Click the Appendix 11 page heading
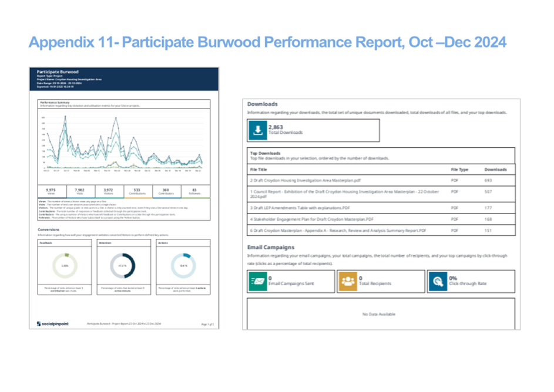The image size is (554, 392). (x=267, y=42)
